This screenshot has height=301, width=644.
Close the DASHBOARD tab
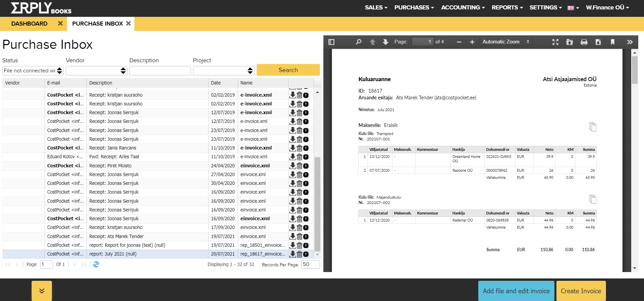click(60, 24)
